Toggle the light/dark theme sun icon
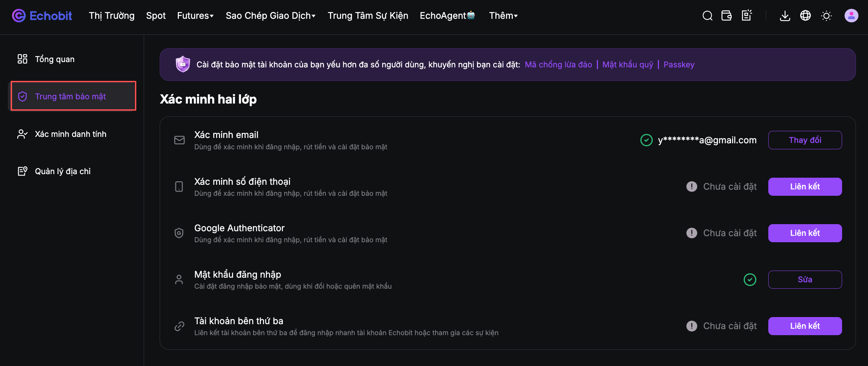 826,16
